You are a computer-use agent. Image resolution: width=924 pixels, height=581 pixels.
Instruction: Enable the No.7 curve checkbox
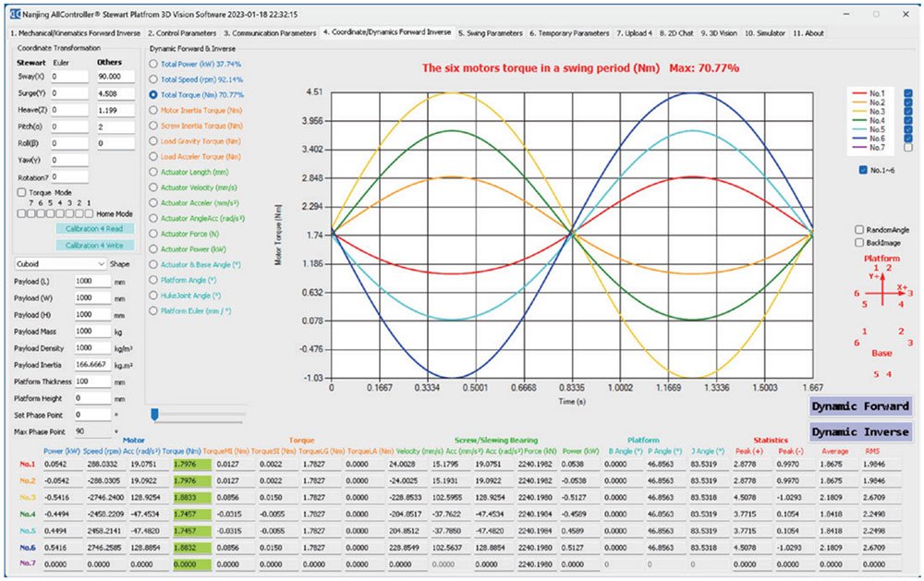(907, 148)
